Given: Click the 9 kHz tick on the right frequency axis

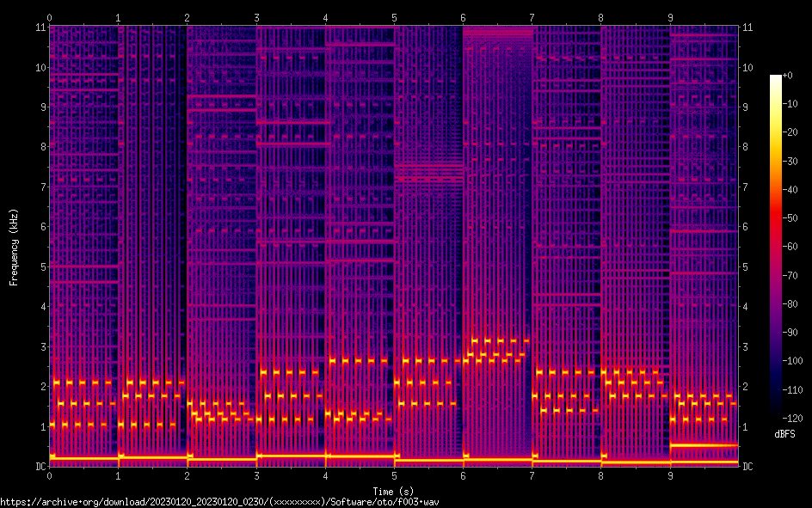Looking at the screenshot, I should coord(745,107).
